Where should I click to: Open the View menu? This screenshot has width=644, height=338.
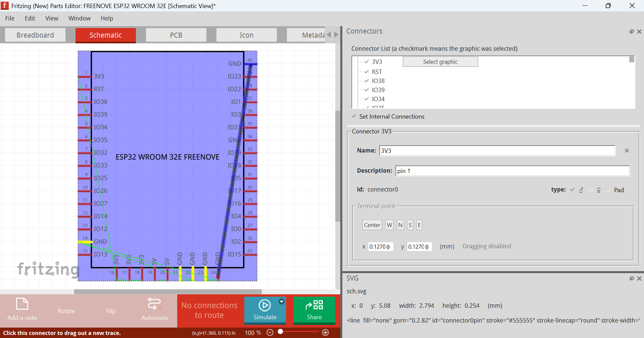click(x=52, y=18)
